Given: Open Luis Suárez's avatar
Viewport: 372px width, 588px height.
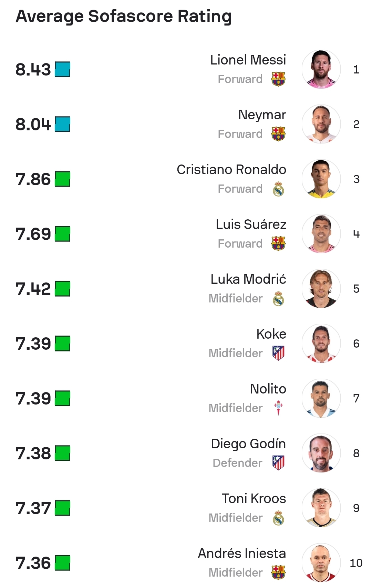Looking at the screenshot, I should [321, 234].
